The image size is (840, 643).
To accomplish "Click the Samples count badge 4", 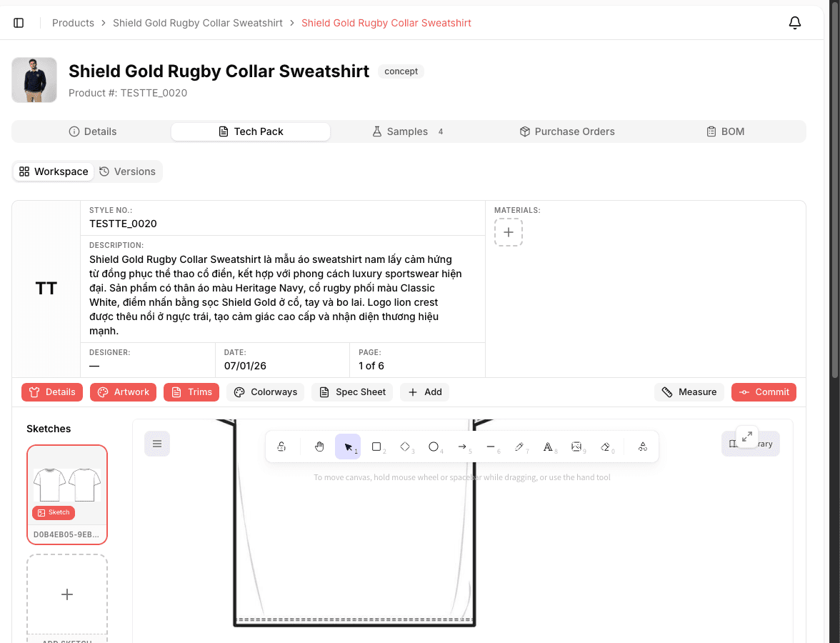I will (x=440, y=131).
